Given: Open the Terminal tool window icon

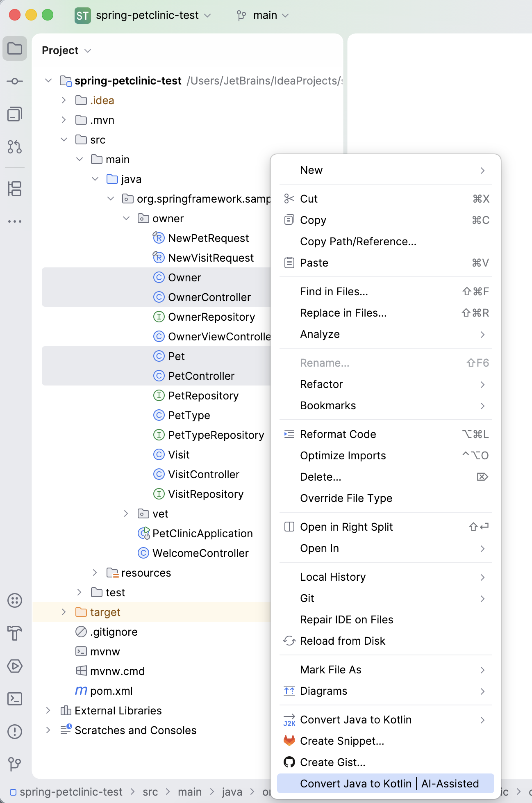Looking at the screenshot, I should tap(15, 699).
